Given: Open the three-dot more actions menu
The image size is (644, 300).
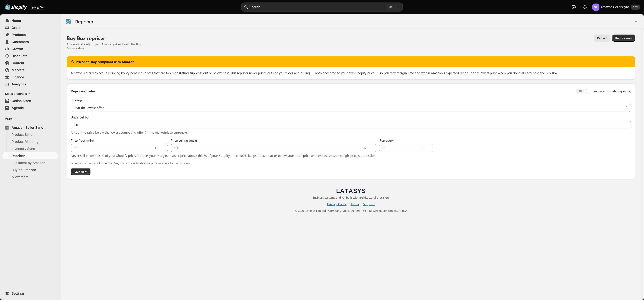Looking at the screenshot, I should (x=635, y=22).
